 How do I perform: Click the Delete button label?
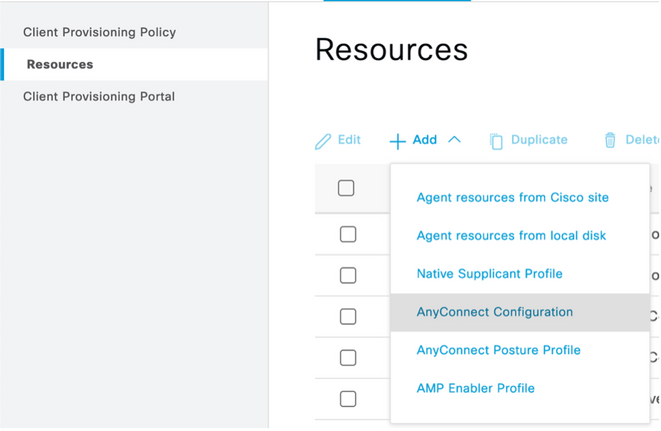click(x=642, y=140)
